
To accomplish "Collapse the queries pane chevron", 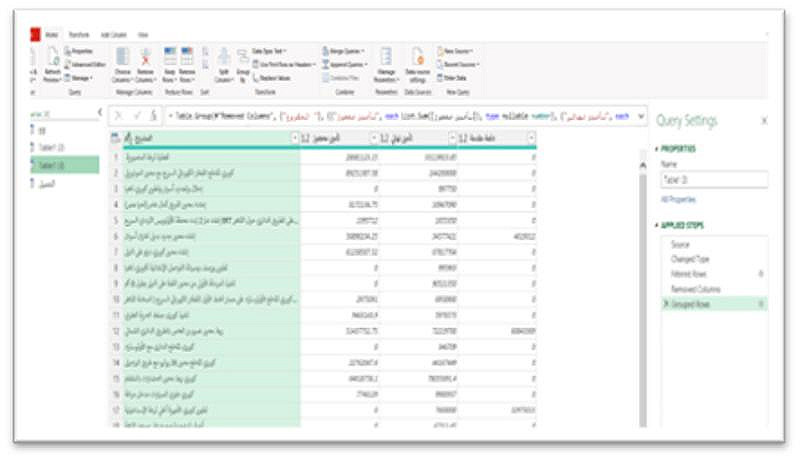I will click(100, 112).
